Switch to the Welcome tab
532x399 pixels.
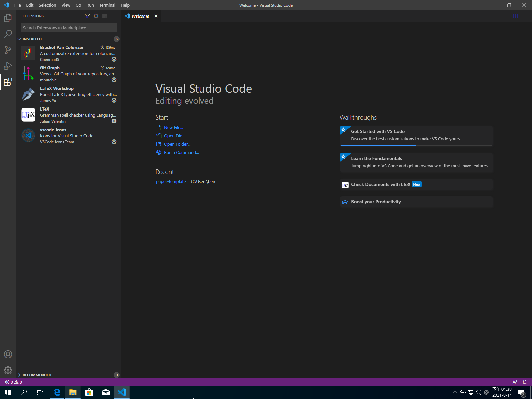[140, 16]
